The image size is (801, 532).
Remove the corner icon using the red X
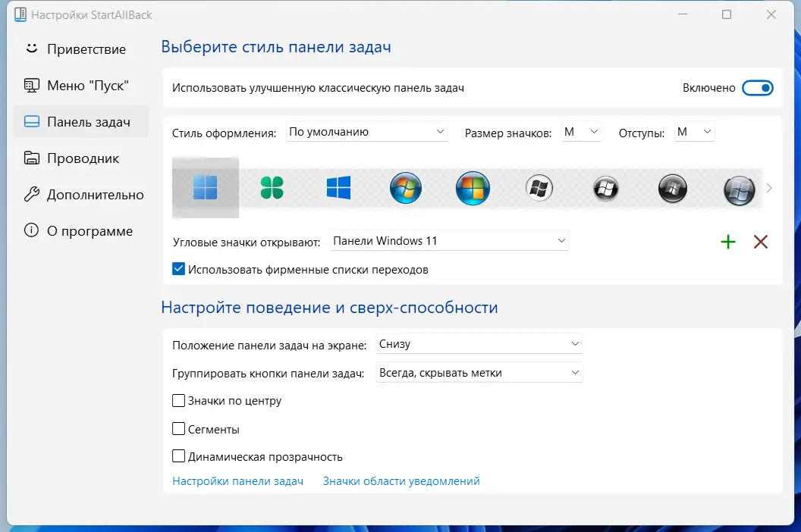(761, 242)
